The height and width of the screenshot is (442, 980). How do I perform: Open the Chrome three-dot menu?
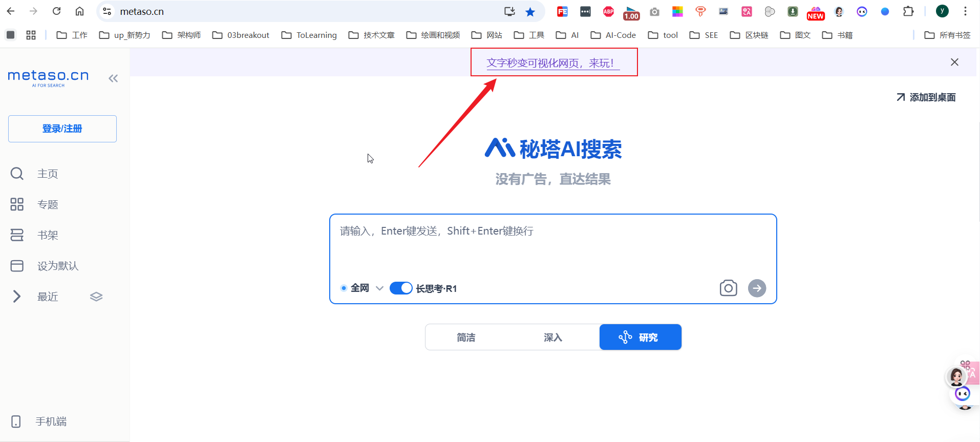[x=965, y=11]
